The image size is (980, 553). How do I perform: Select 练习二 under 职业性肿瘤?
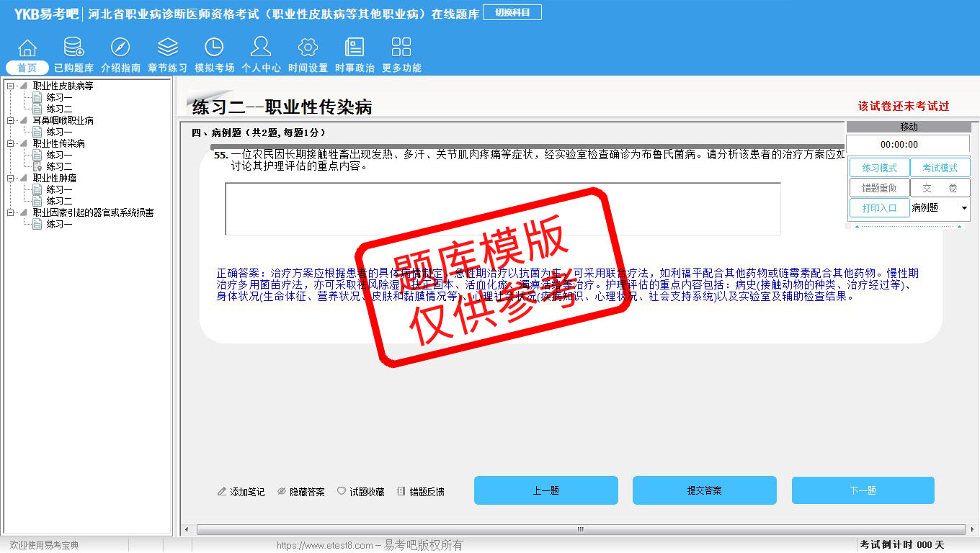point(59,201)
